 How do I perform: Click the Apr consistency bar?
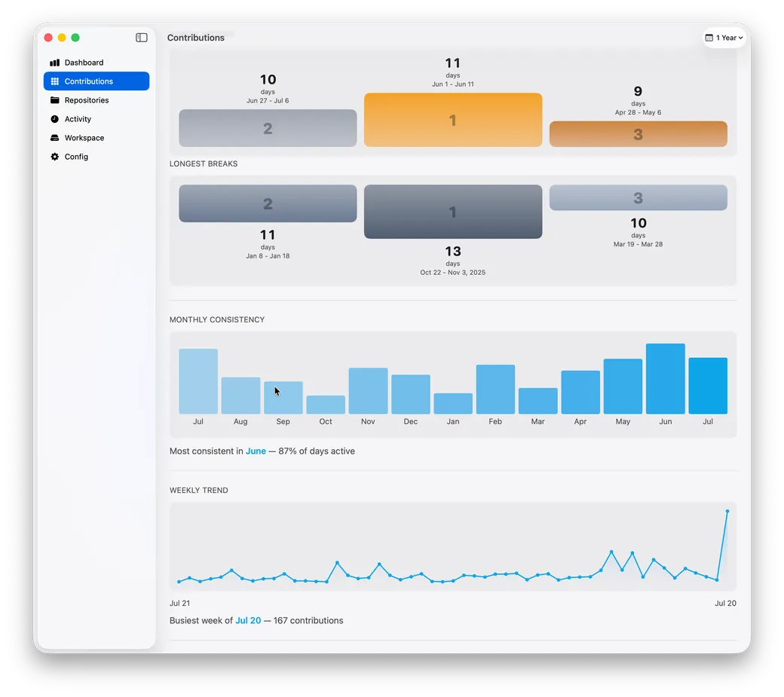point(580,393)
